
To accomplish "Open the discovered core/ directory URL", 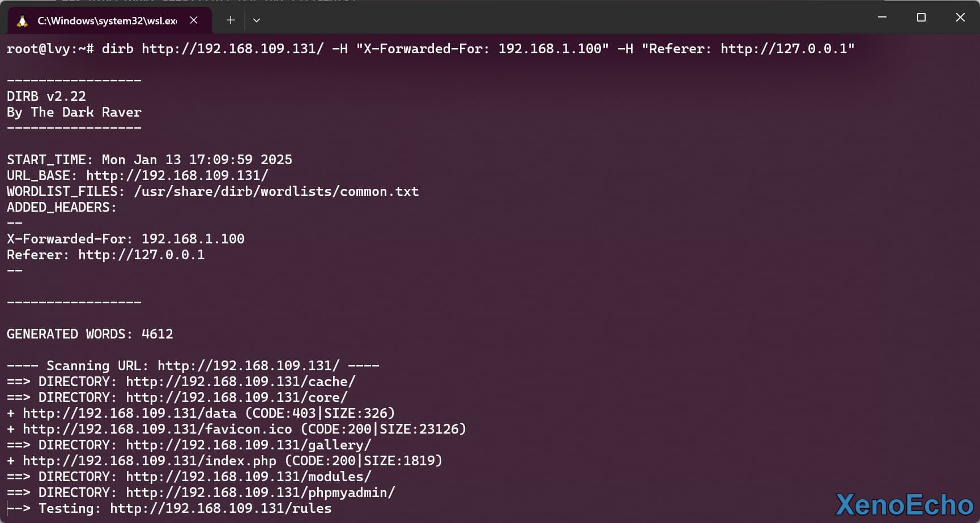I will 236,397.
